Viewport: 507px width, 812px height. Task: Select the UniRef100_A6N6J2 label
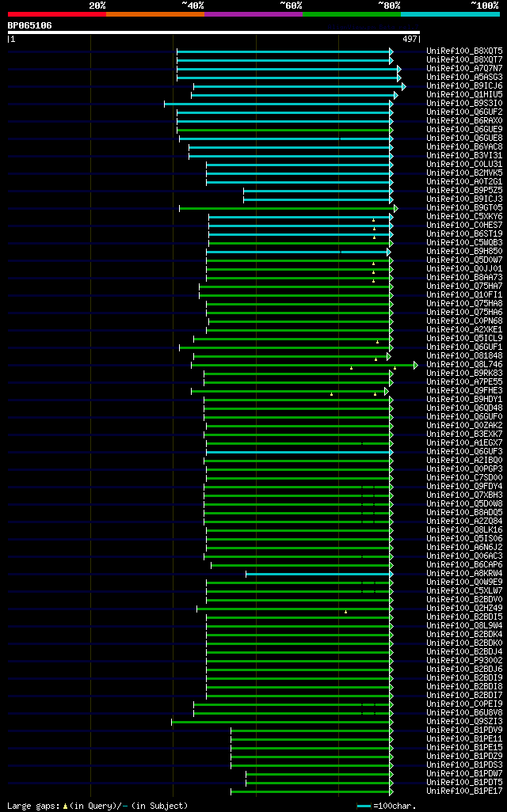tap(464, 548)
